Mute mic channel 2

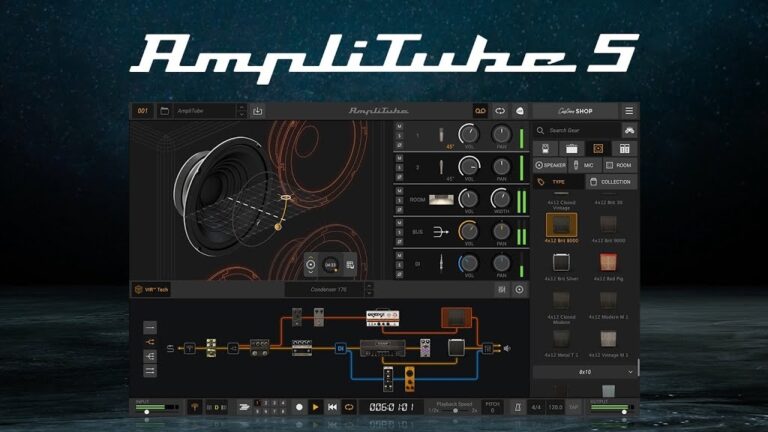tap(399, 159)
